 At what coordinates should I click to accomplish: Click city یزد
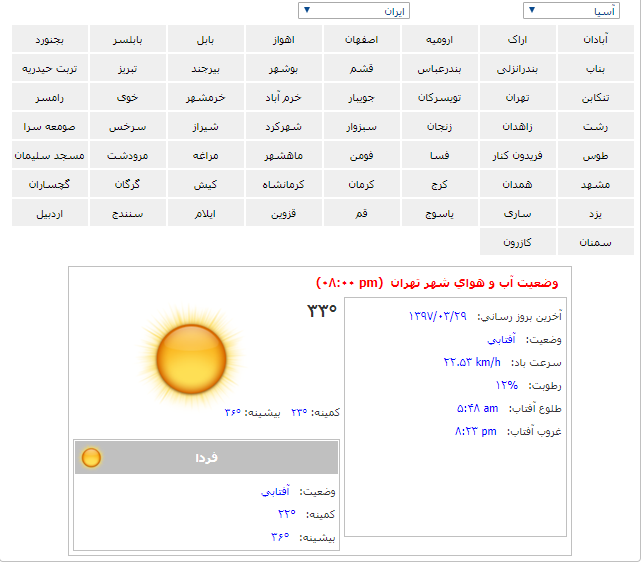pos(596,213)
